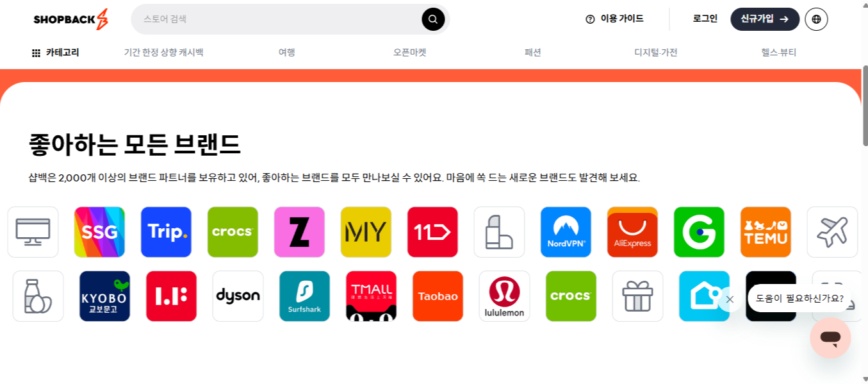Click the ShopBack logo
The width and height of the screenshot is (868, 384).
[x=70, y=19]
